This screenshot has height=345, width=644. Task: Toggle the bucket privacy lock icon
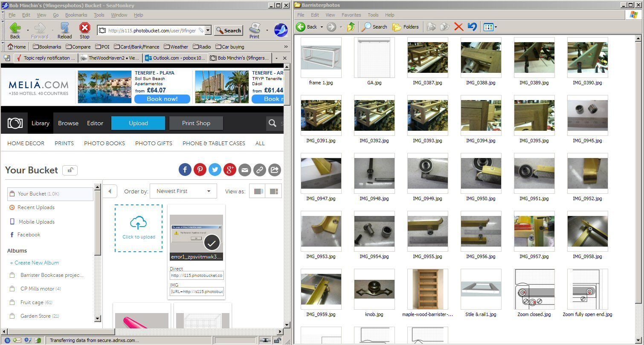70,170
